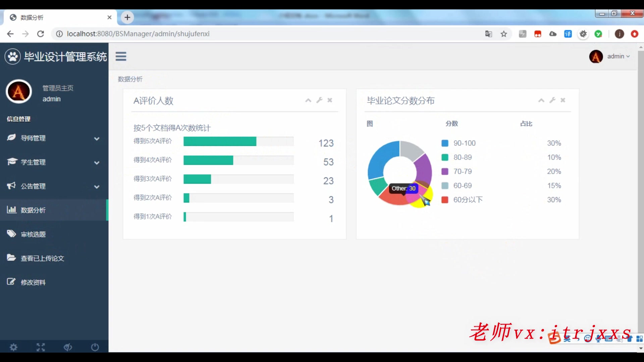The image size is (644, 362).
Task: Collapse the 毕业论文分数分布 panel
Action: tap(541, 100)
